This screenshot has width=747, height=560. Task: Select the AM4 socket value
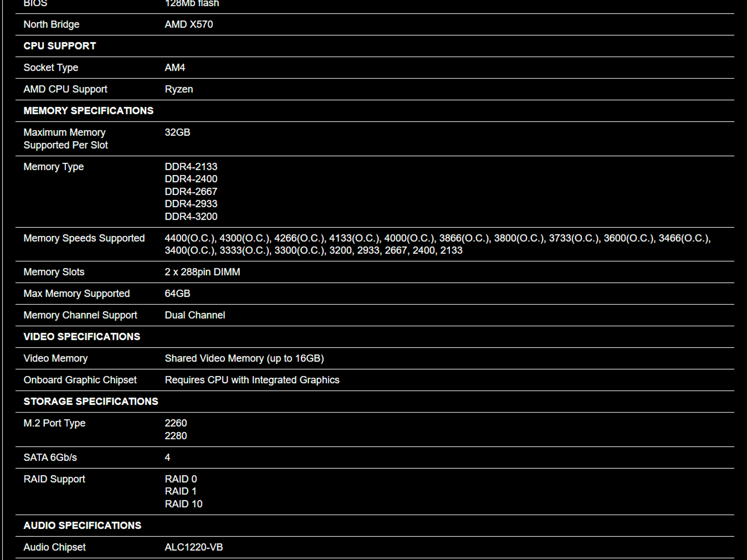click(175, 68)
